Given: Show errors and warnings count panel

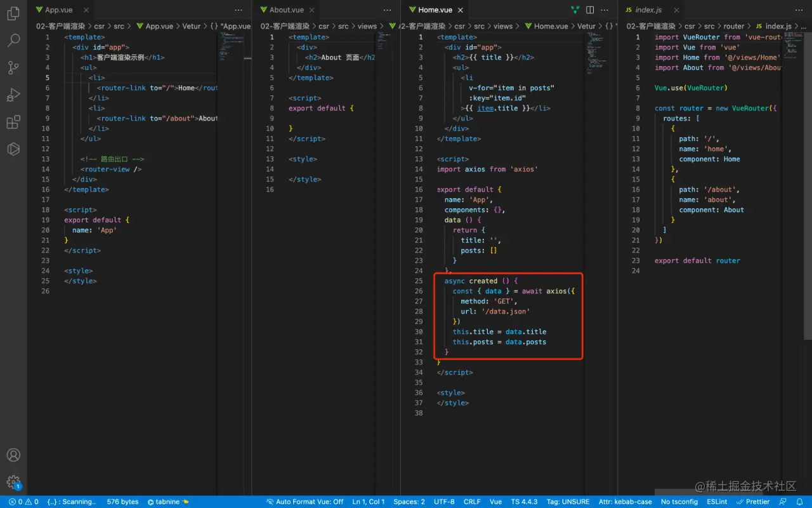Looking at the screenshot, I should pyautogui.click(x=23, y=502).
